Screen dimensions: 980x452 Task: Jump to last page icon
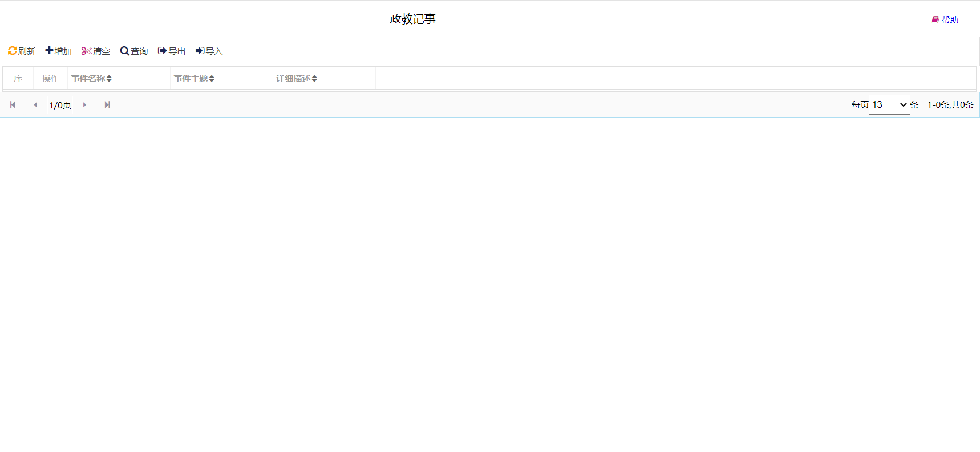[107, 105]
